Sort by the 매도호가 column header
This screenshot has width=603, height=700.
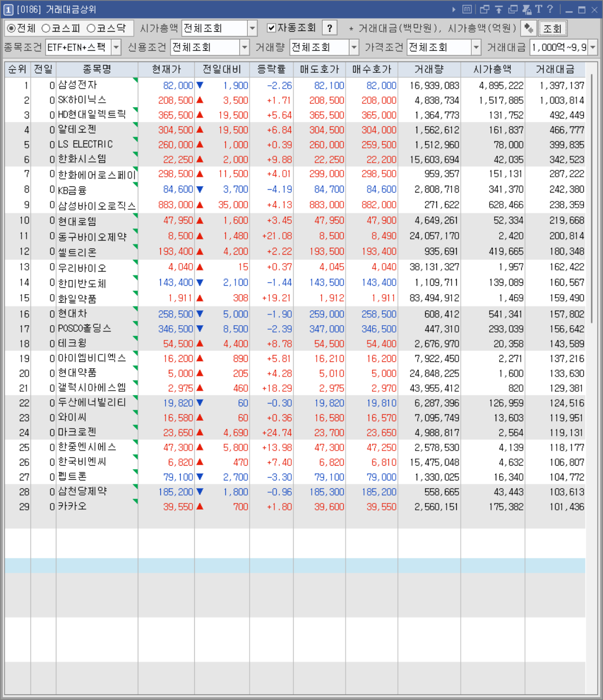click(x=320, y=69)
